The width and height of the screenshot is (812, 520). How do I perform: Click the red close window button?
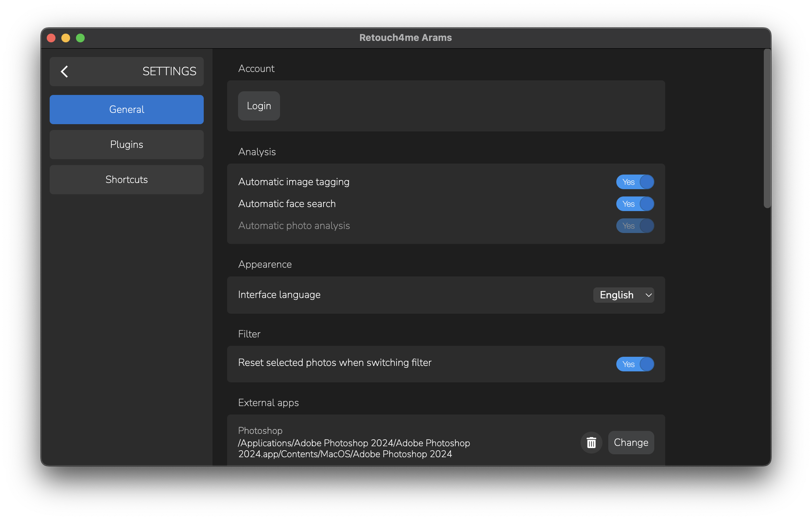tap(51, 38)
